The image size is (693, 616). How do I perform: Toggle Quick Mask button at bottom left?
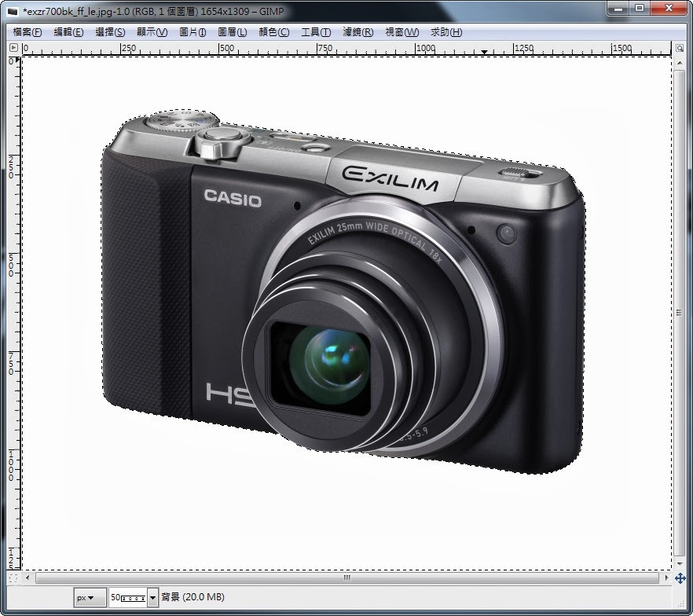tap(13, 577)
